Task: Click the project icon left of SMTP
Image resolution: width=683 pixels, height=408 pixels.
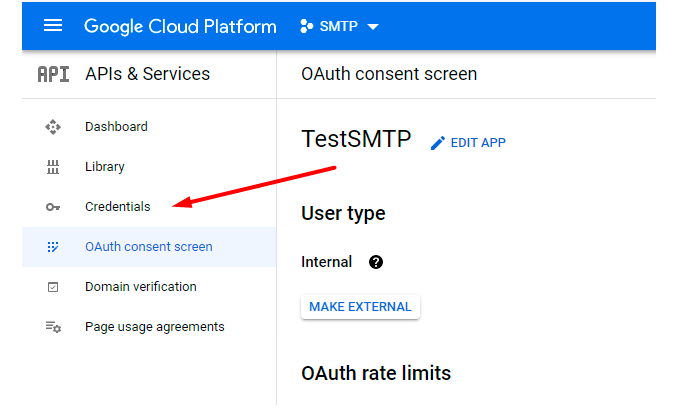Action: coord(306,27)
